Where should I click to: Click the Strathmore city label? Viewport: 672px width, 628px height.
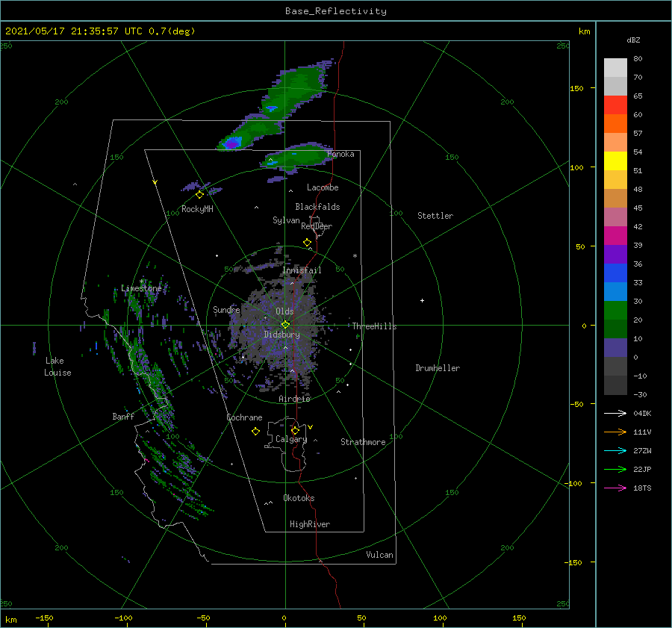[x=363, y=442]
